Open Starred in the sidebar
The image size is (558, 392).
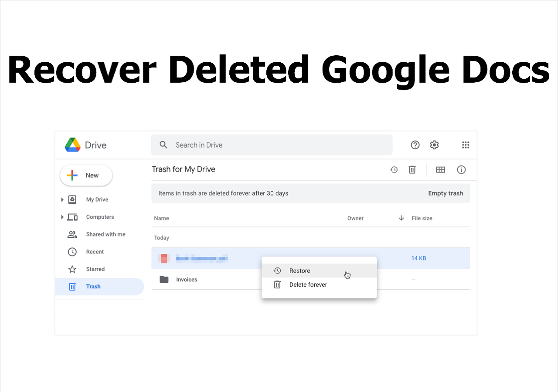95,269
